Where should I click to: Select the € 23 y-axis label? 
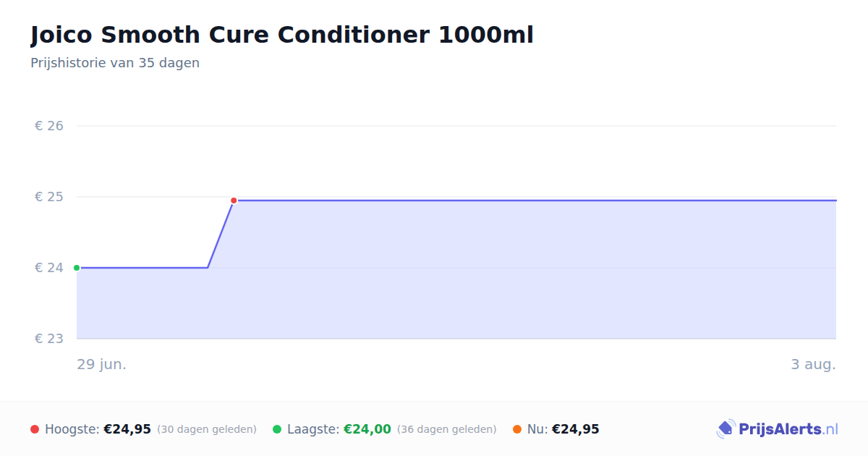[49, 339]
